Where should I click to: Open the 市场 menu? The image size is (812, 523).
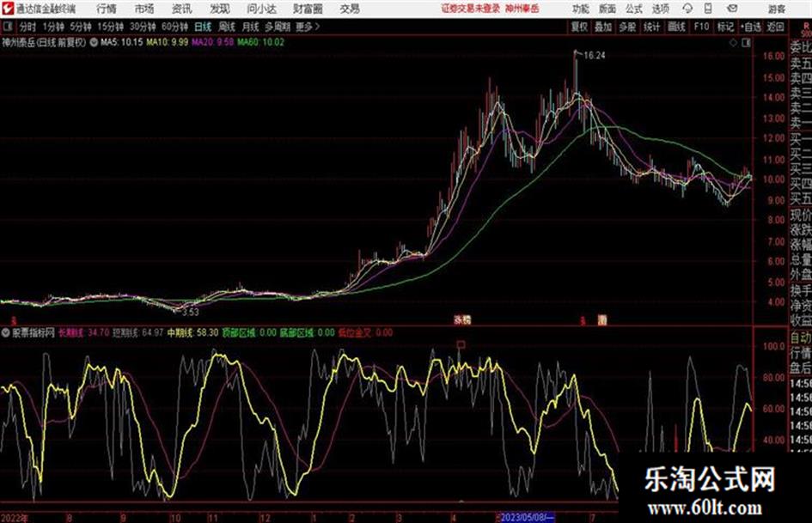(144, 9)
